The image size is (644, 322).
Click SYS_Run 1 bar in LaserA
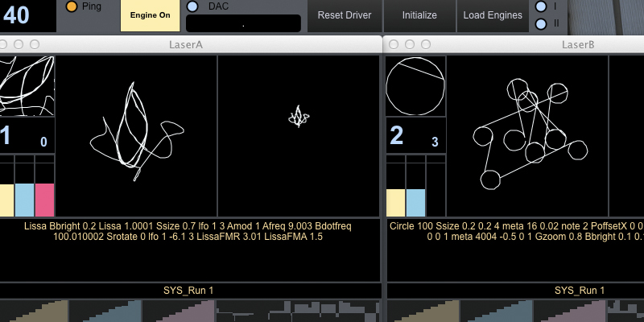[x=190, y=290]
